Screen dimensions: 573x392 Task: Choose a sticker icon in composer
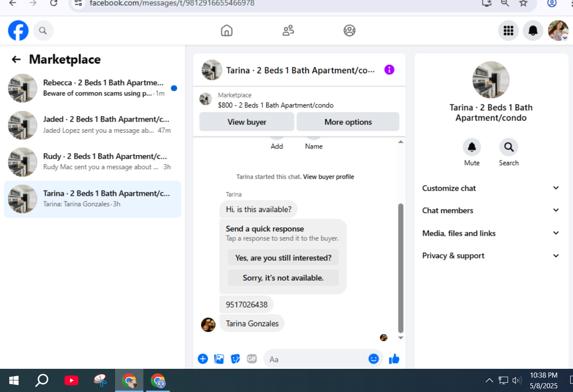click(235, 359)
